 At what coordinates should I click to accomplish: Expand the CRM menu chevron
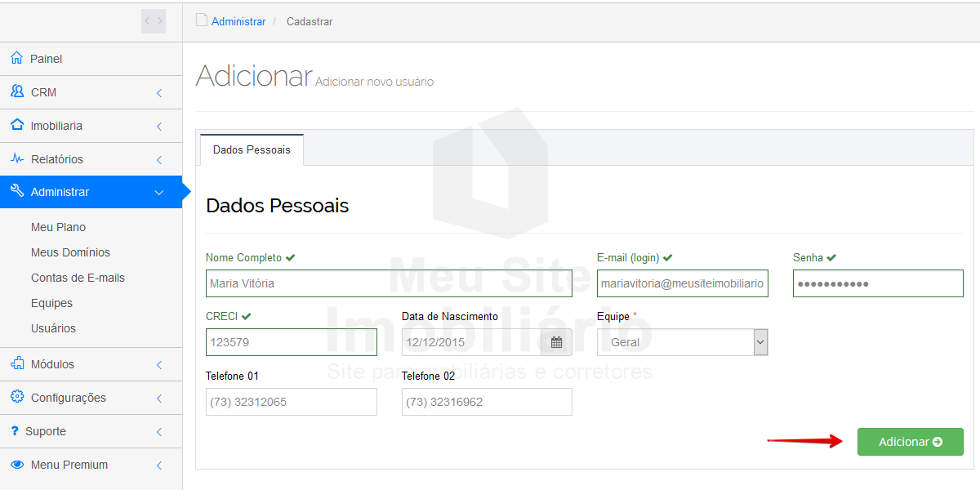tap(159, 93)
